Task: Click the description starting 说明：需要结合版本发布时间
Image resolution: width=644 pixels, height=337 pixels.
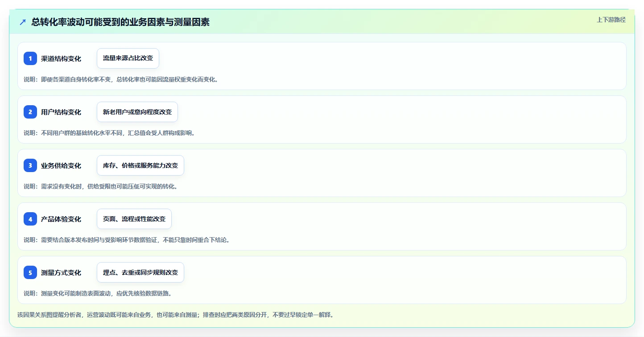Action: [x=127, y=240]
